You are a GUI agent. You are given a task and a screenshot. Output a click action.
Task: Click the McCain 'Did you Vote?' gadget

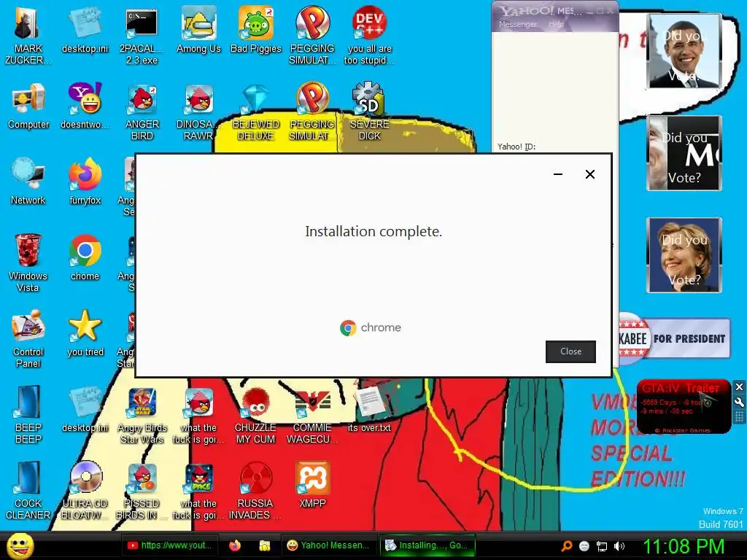[684, 153]
